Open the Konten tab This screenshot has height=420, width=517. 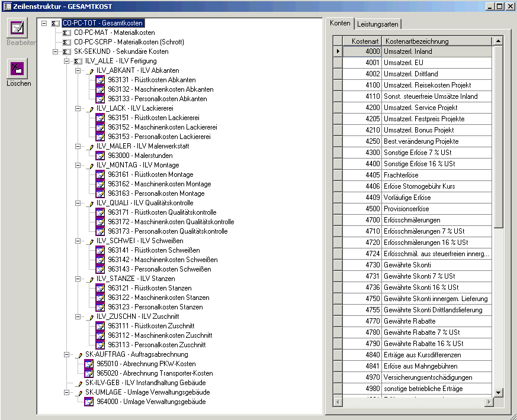[x=340, y=24]
